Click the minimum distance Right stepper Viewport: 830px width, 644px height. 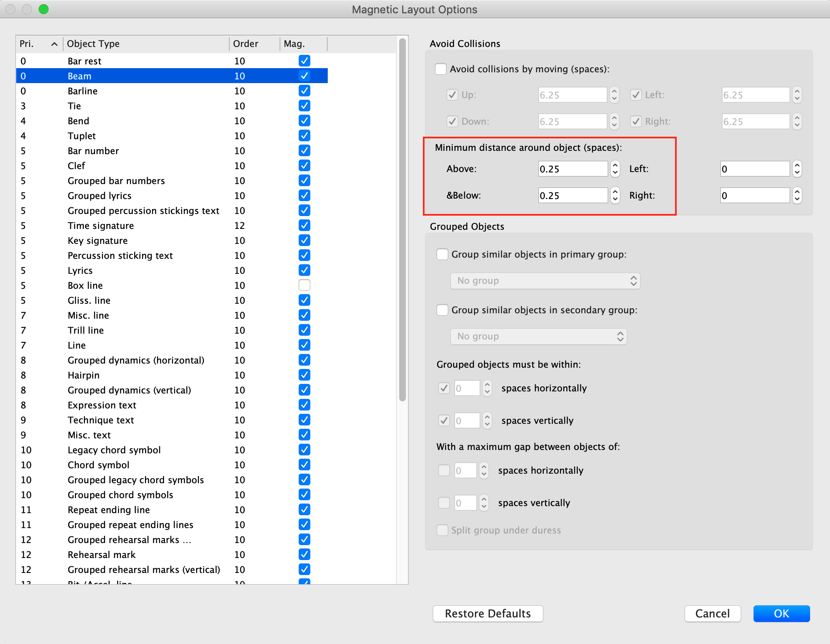[x=797, y=195]
